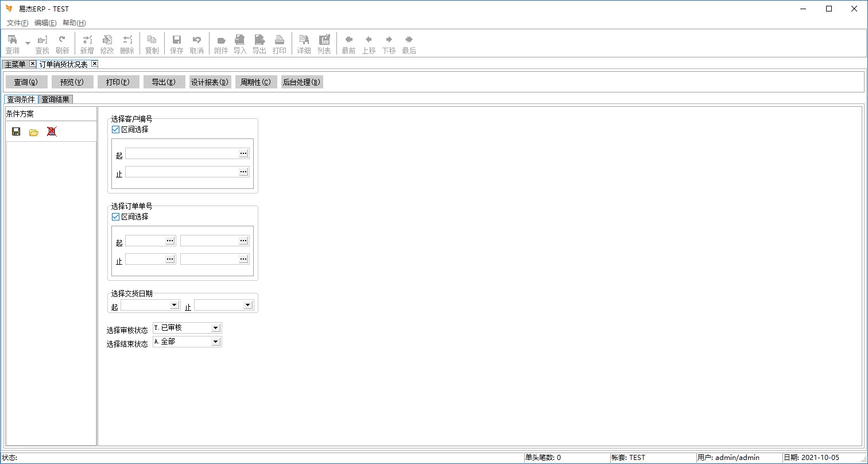Screen dimensions: 868x464
Task: Open saved scheme with the folder icon
Action: 34,132
